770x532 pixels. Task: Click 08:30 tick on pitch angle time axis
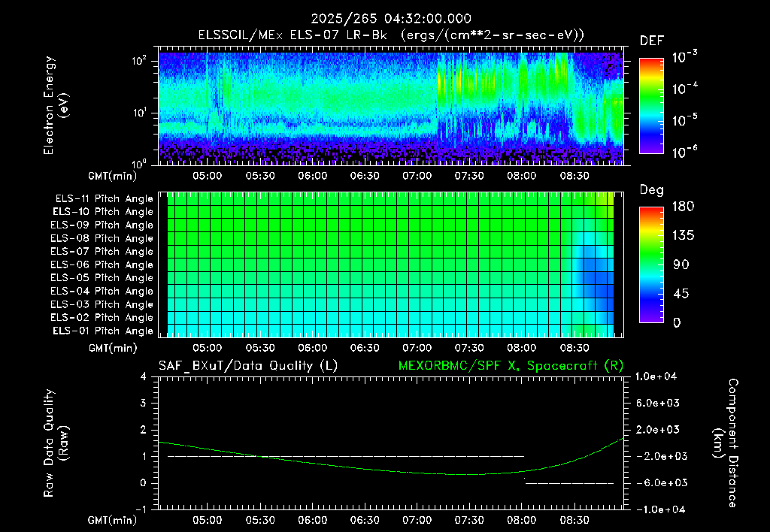574,348
